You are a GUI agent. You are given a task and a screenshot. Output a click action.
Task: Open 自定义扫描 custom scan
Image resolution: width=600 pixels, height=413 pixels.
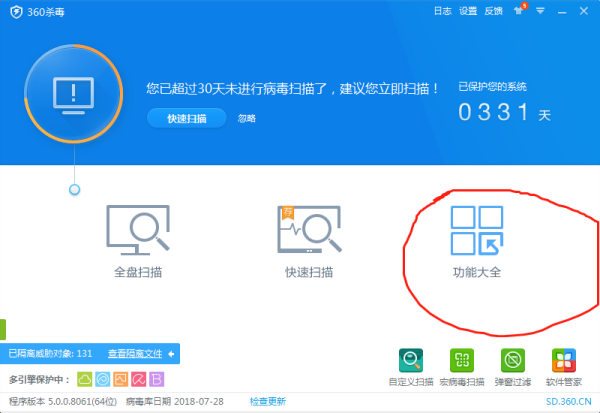(x=411, y=367)
